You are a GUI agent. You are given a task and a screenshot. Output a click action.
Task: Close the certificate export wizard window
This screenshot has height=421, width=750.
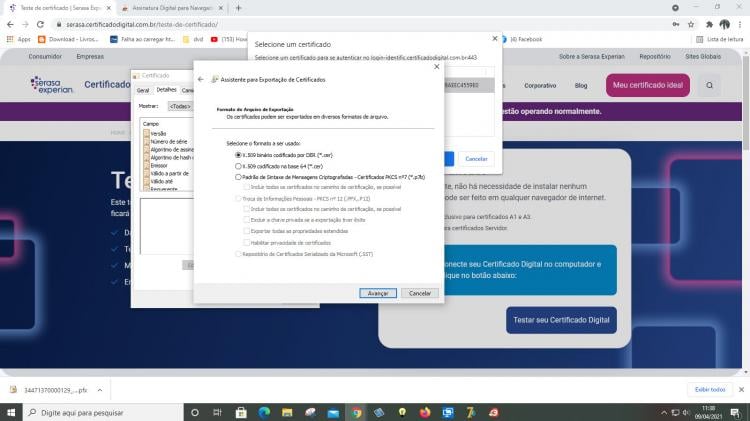(436, 67)
